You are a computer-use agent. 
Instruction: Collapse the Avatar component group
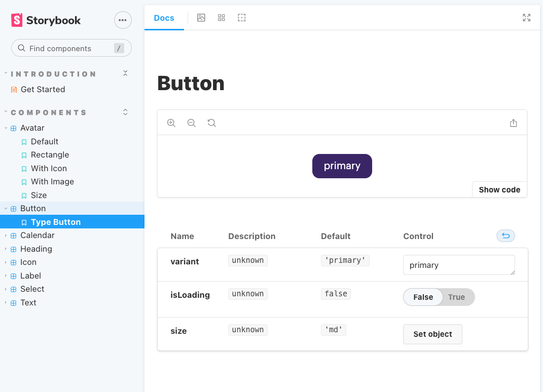(x=32, y=128)
